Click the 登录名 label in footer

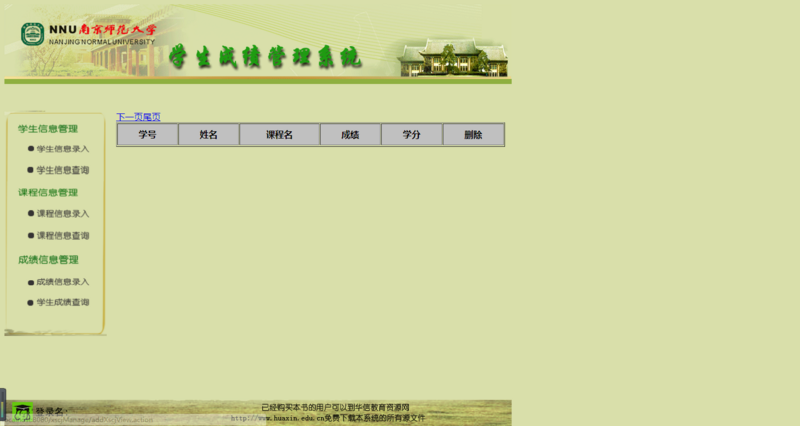[50, 411]
